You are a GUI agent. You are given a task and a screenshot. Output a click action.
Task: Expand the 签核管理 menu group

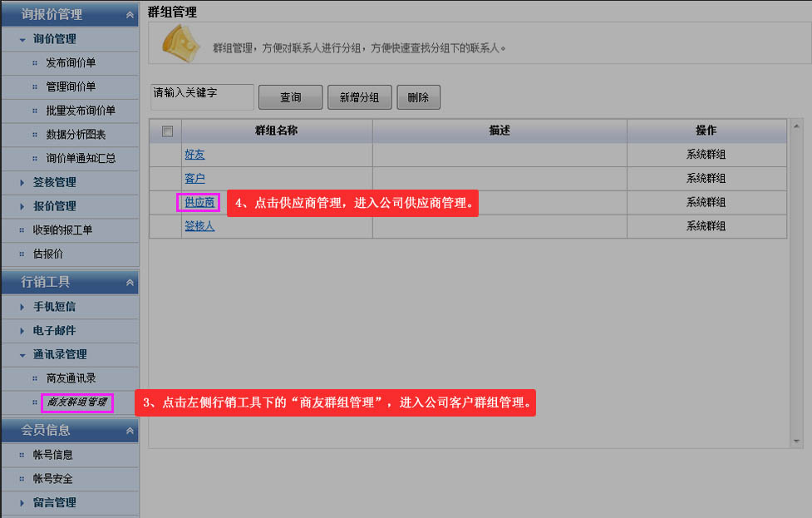(x=22, y=182)
